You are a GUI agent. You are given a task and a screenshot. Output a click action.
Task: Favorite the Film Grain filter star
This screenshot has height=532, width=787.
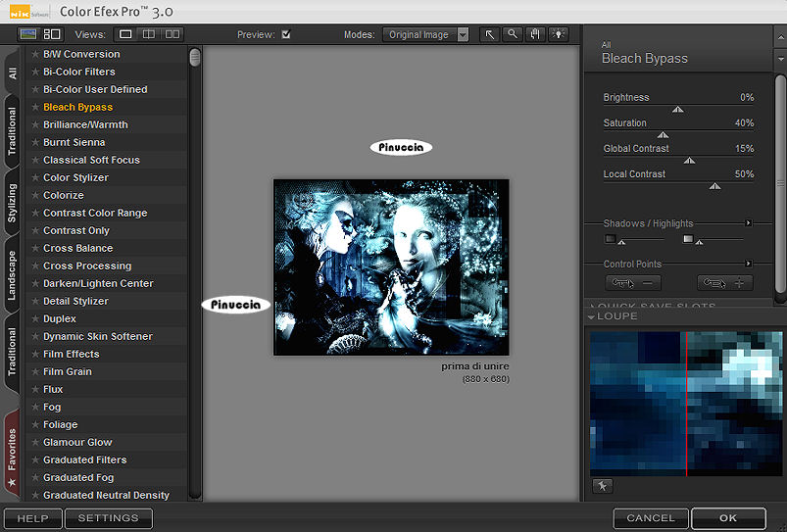click(35, 371)
